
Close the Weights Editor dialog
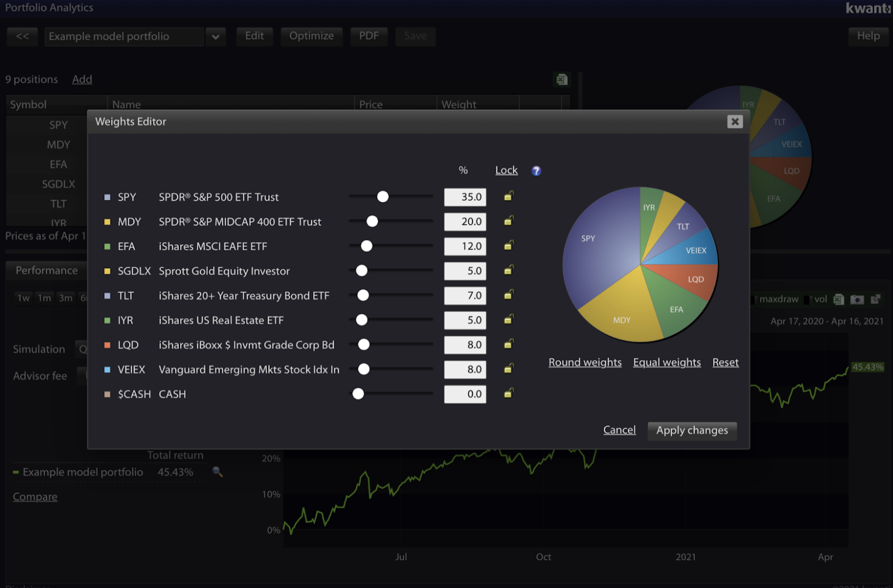tap(735, 121)
